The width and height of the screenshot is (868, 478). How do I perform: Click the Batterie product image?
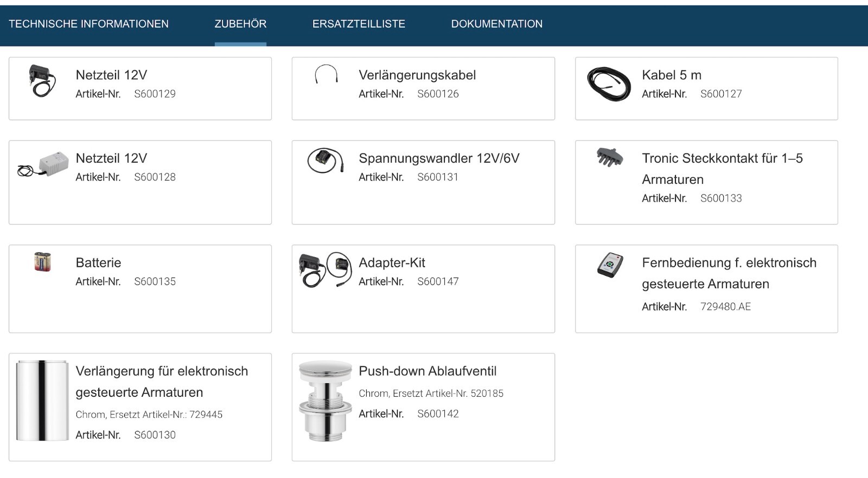[42, 261]
